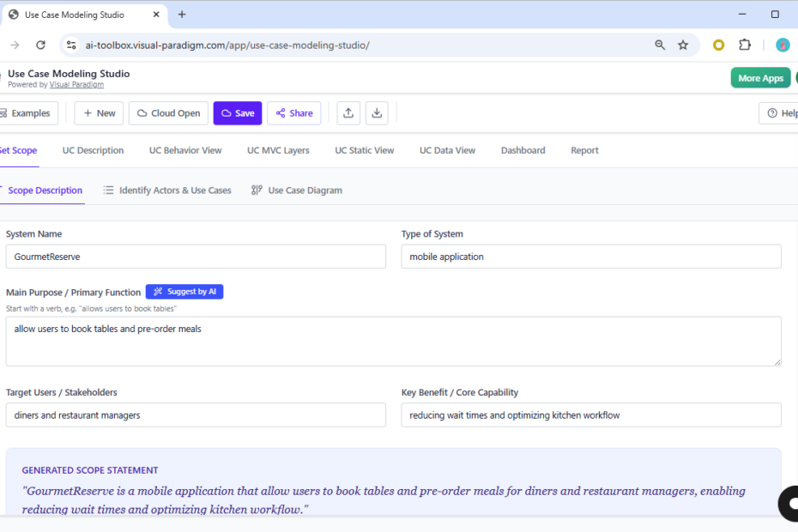The height and width of the screenshot is (532, 798).
Task: Browse the Examples gallery
Action: point(28,112)
